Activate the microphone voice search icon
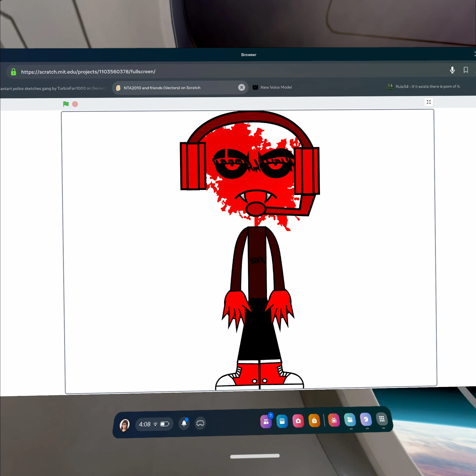476x476 pixels. 452,70
